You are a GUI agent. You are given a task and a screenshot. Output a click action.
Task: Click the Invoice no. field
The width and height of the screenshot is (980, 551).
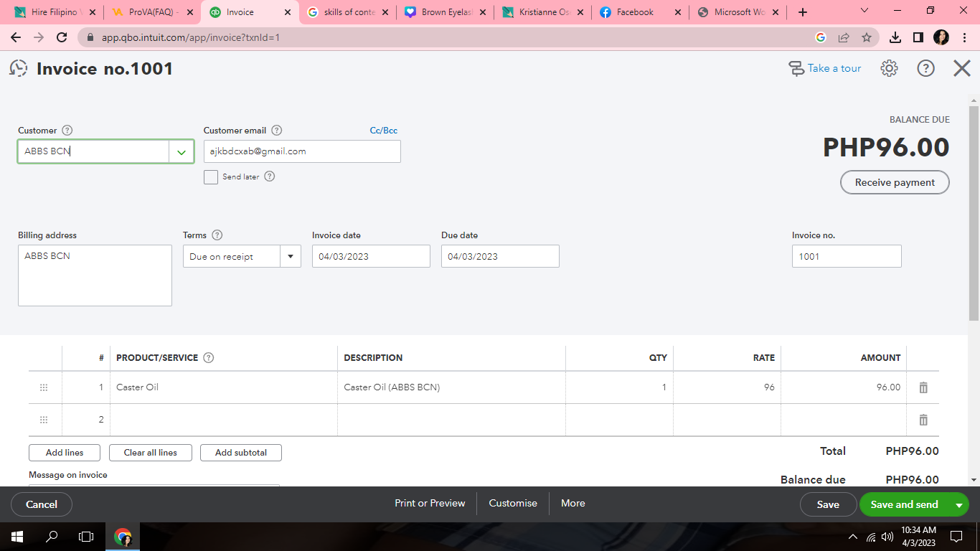tap(847, 256)
